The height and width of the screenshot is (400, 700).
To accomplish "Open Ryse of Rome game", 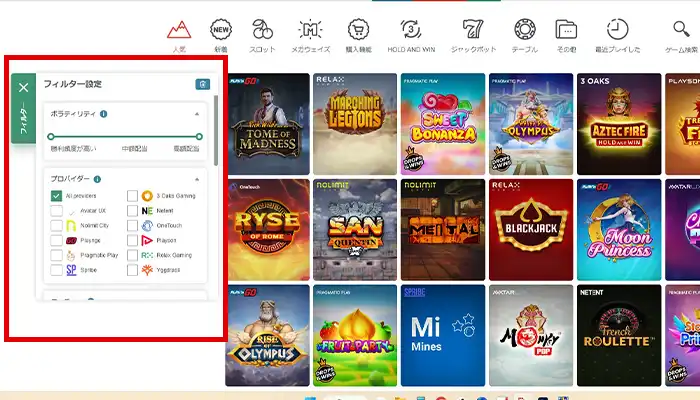I will pos(267,229).
